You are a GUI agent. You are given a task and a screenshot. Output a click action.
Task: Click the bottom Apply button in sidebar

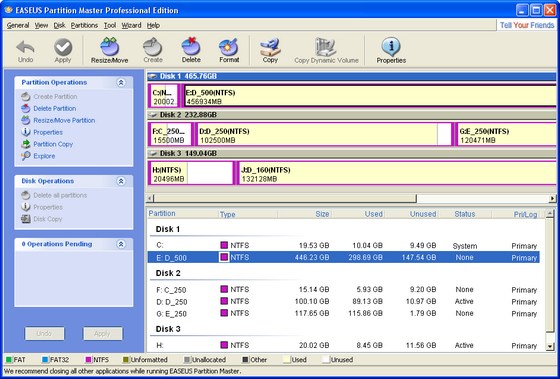point(102,334)
